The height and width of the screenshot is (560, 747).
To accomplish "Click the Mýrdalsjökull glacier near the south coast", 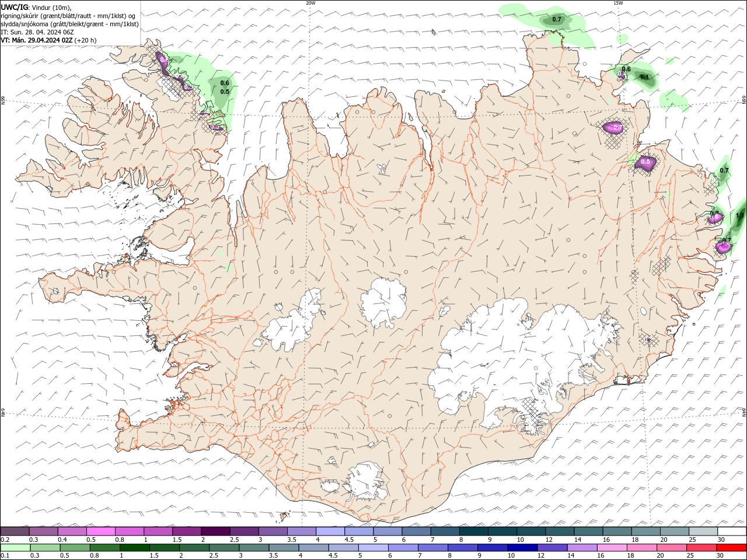I will click(366, 482).
